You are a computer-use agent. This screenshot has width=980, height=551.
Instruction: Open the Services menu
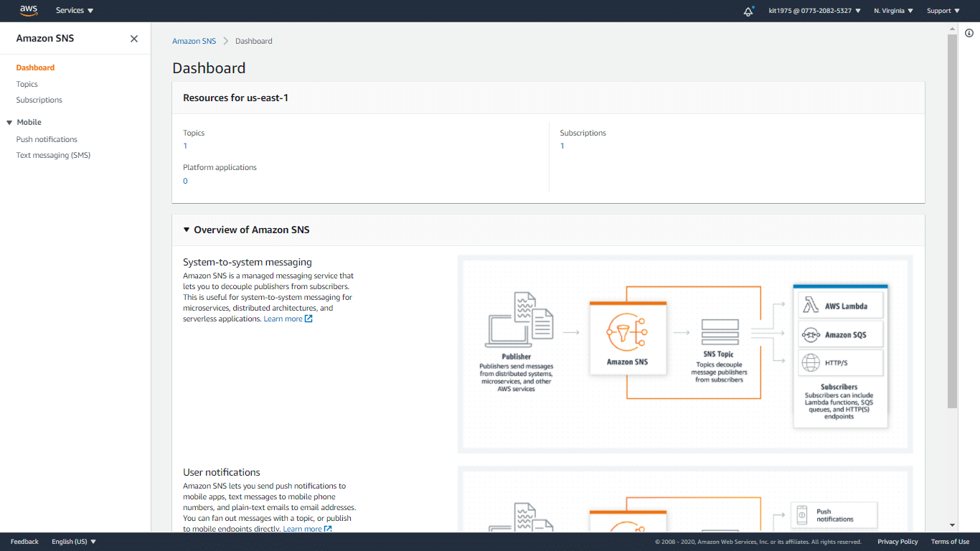[x=74, y=11]
